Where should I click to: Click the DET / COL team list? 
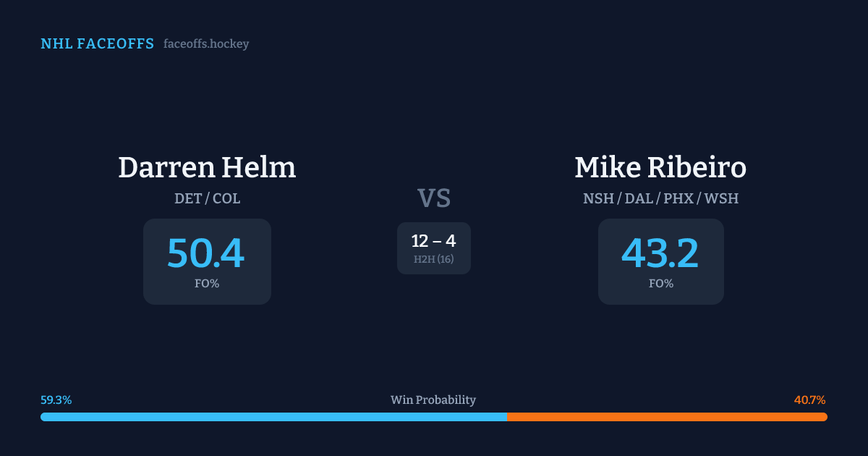click(207, 198)
